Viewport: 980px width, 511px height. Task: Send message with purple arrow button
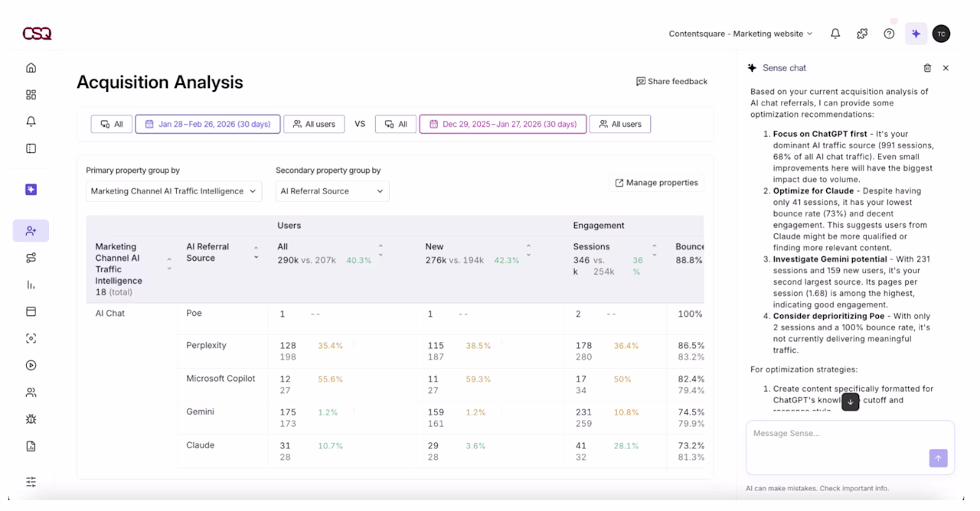(x=938, y=458)
